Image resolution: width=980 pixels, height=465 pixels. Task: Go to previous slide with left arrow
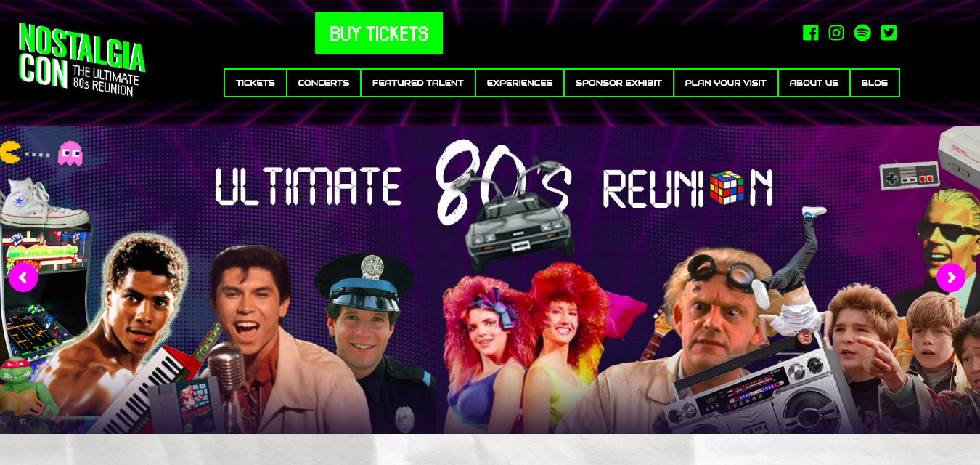click(x=23, y=278)
